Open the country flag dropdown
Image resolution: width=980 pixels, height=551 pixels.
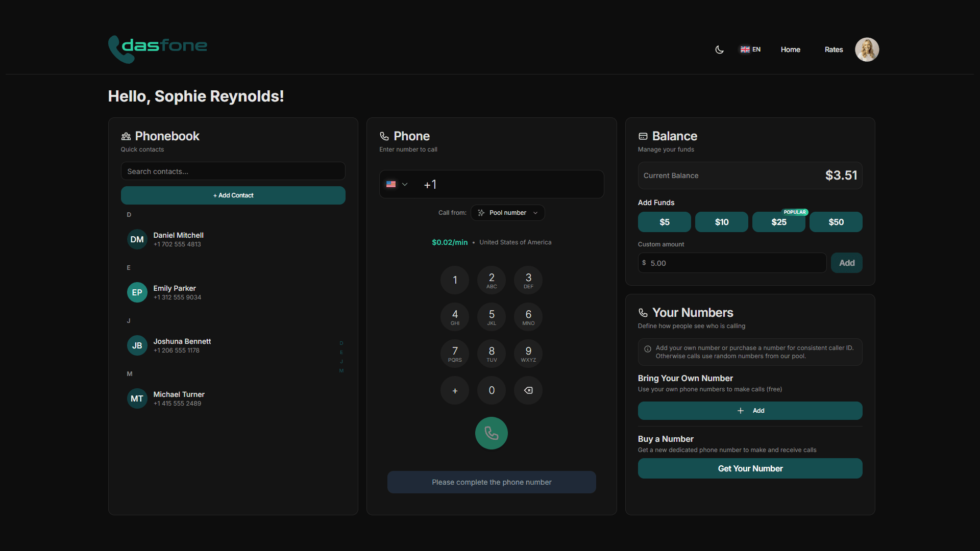click(x=397, y=184)
